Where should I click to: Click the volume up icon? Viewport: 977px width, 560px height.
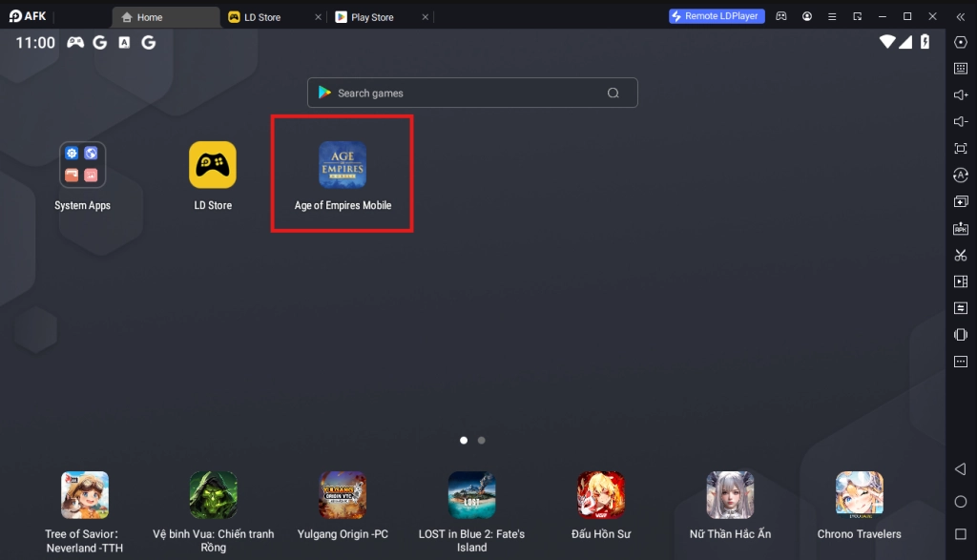point(961,94)
